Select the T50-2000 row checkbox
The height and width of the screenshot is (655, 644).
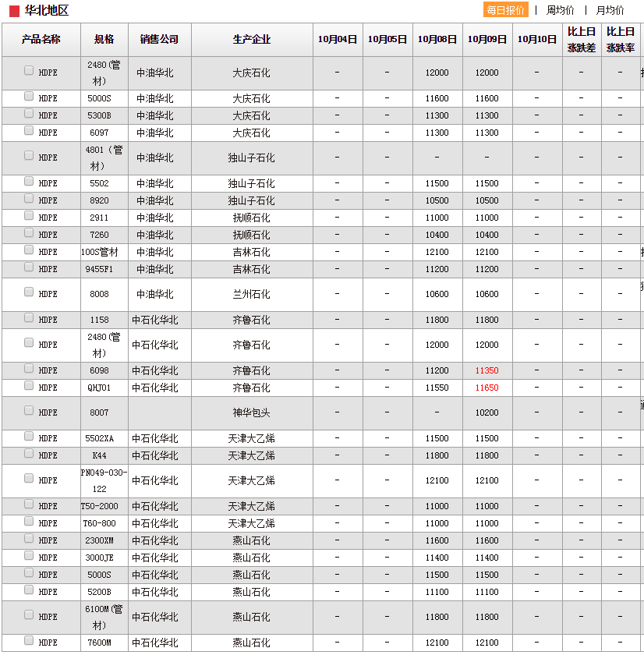click(x=29, y=504)
